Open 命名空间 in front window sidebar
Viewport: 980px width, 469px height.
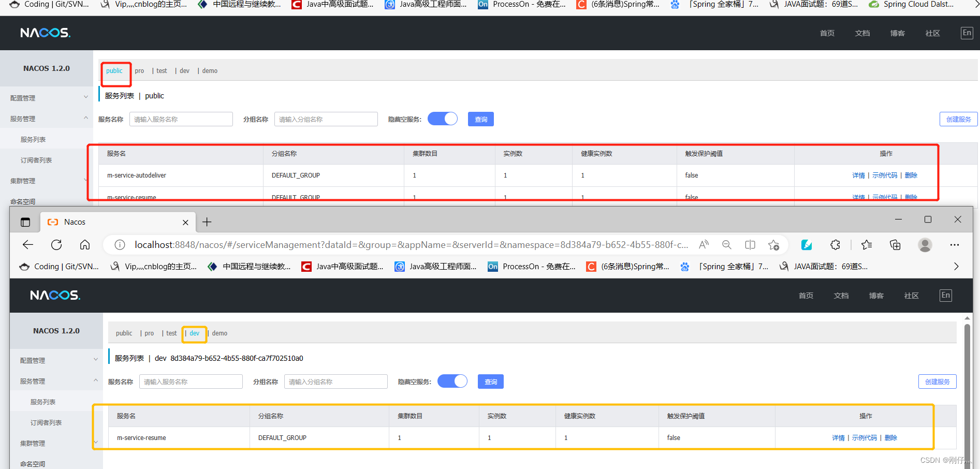coord(33,463)
